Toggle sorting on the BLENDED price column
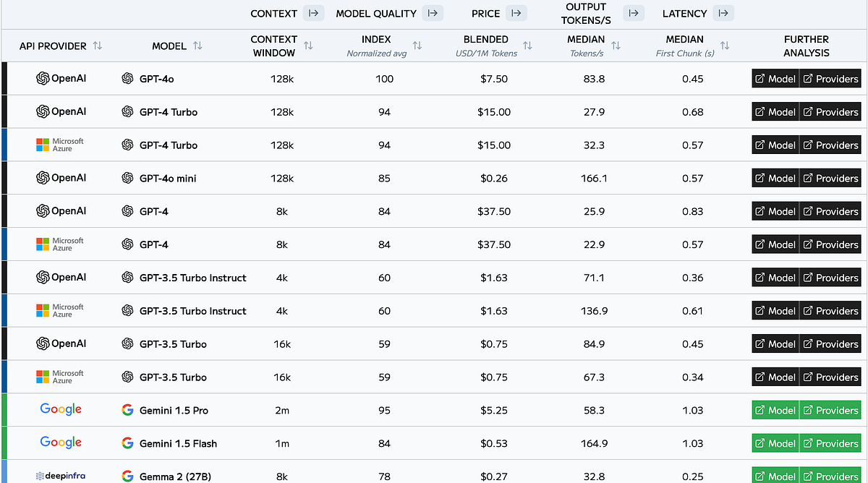The height and width of the screenshot is (483, 868). pyautogui.click(x=528, y=46)
